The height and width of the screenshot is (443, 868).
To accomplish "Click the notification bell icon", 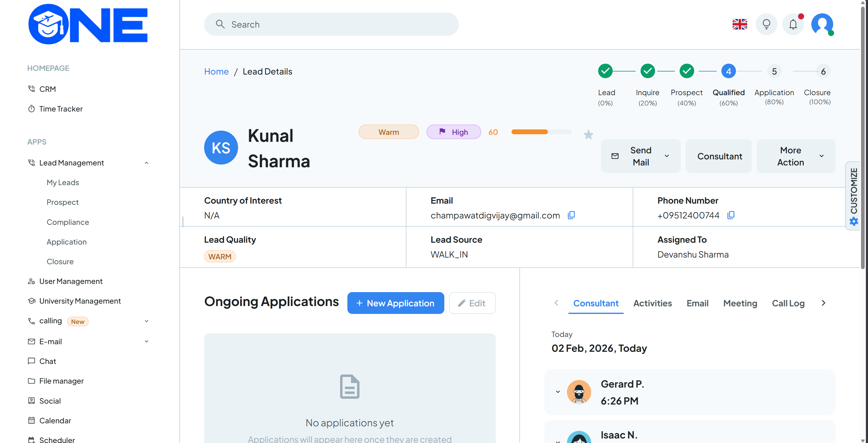I will [x=793, y=24].
